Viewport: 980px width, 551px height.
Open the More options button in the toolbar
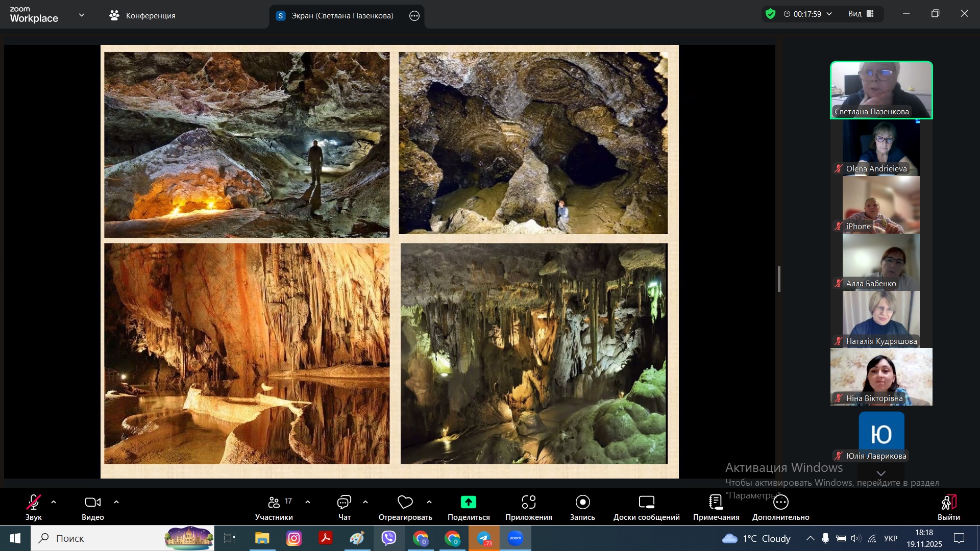click(780, 503)
